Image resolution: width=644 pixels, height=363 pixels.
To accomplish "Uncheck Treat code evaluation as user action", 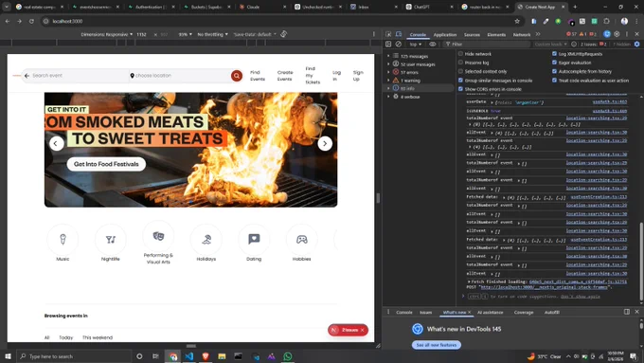I will [554, 81].
